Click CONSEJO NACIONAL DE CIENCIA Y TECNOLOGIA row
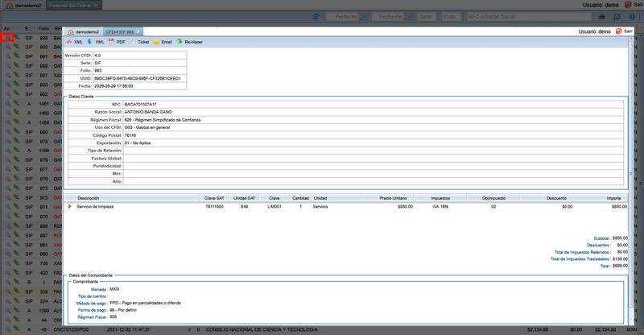The image size is (644, 335). coord(261,329)
